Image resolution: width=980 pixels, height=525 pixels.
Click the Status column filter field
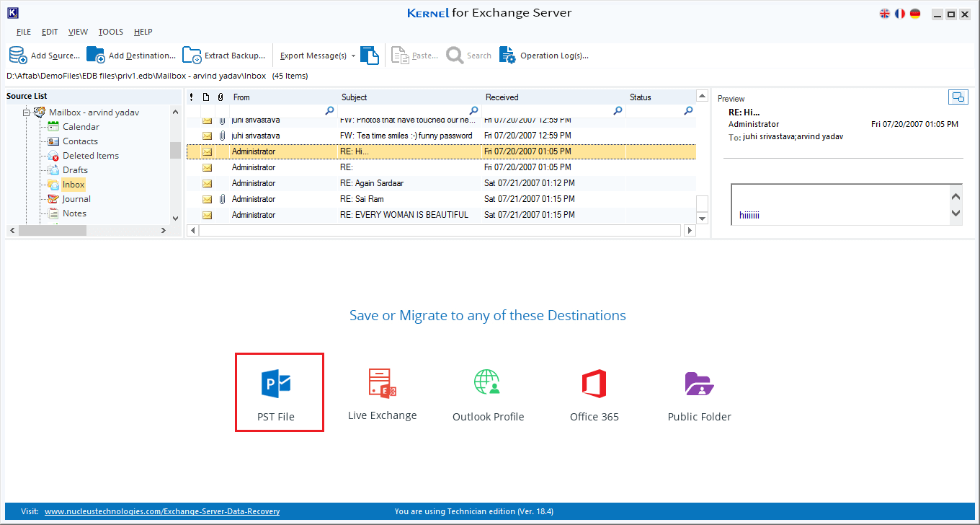click(x=661, y=111)
